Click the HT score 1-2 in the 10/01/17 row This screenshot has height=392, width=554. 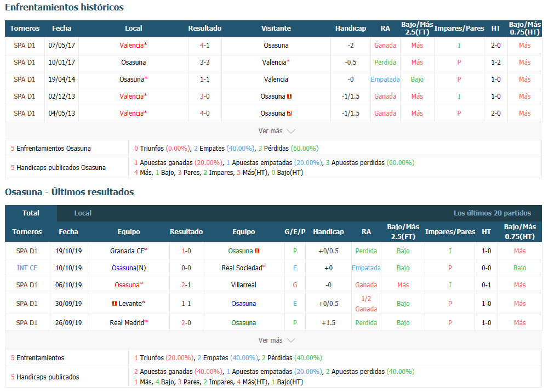[x=496, y=62]
